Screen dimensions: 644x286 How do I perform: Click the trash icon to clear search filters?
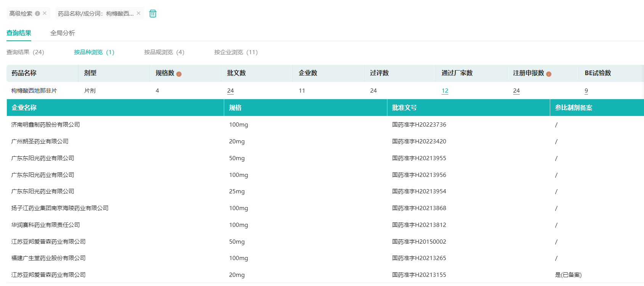[x=153, y=14]
